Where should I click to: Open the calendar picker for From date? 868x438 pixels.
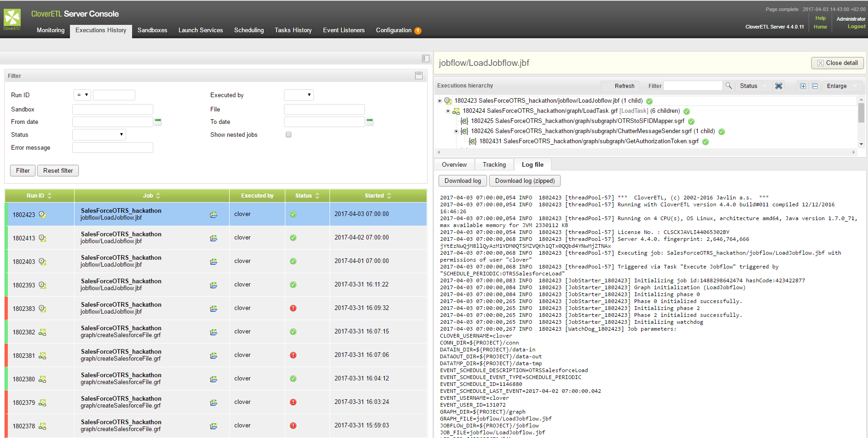[158, 122]
